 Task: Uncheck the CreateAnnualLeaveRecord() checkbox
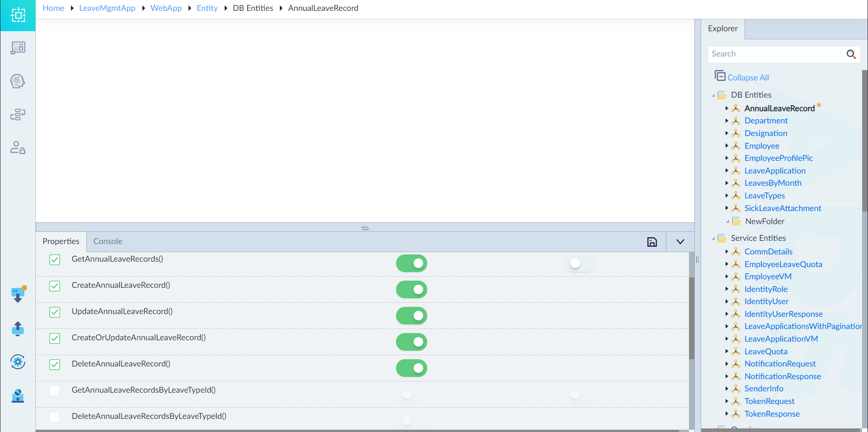click(x=55, y=286)
